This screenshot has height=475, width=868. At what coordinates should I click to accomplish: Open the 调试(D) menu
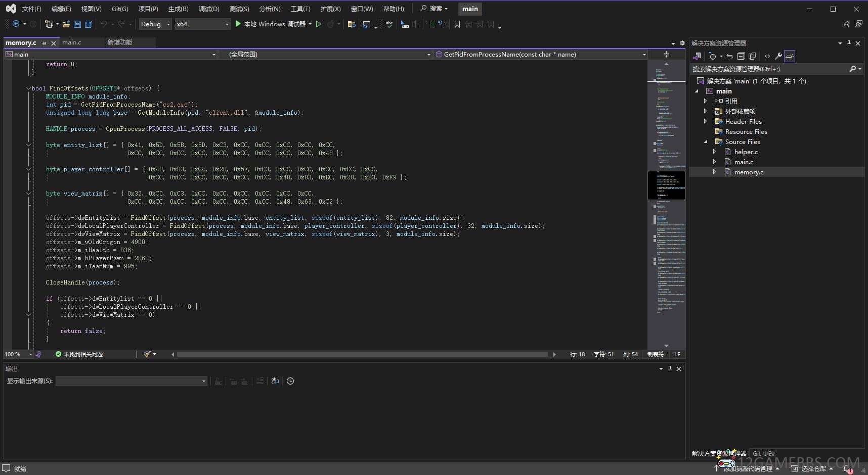[x=209, y=9]
